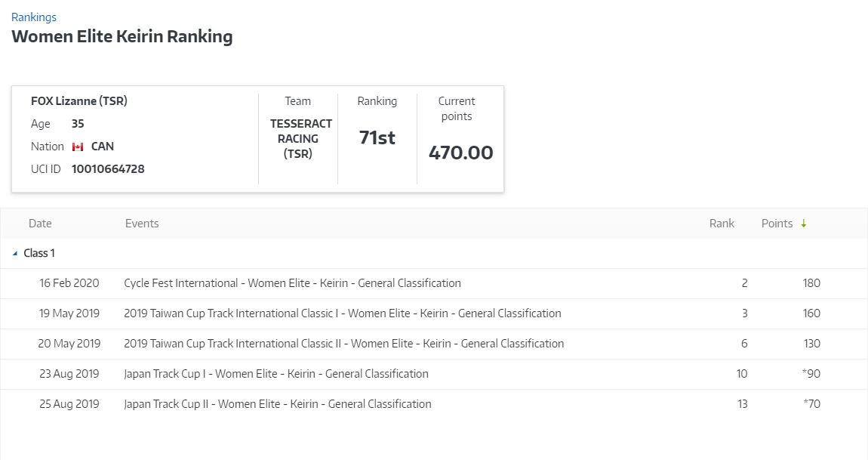Click the *90 points cell
The width and height of the screenshot is (868, 460).
(812, 374)
